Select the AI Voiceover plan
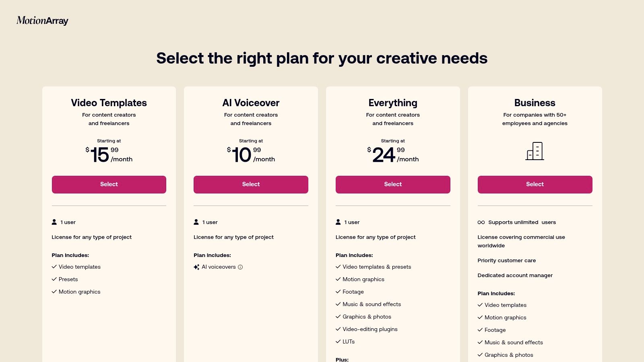 [251, 185]
